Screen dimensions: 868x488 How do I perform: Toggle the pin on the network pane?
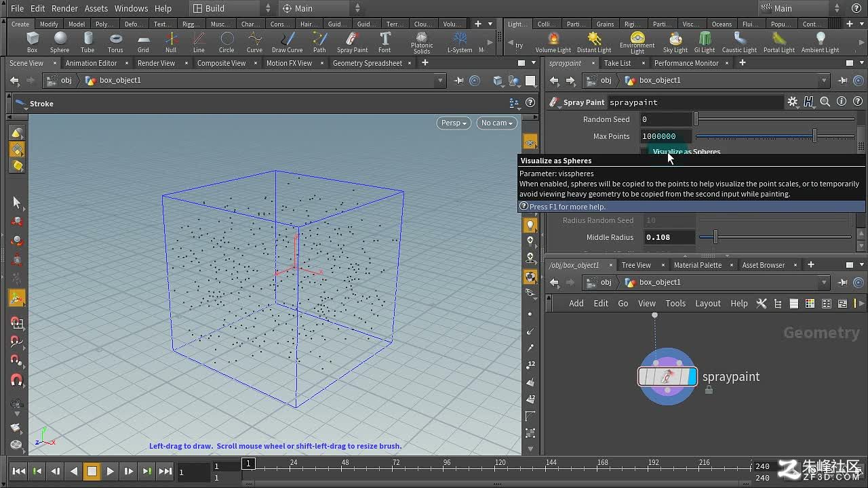pyautogui.click(x=843, y=282)
